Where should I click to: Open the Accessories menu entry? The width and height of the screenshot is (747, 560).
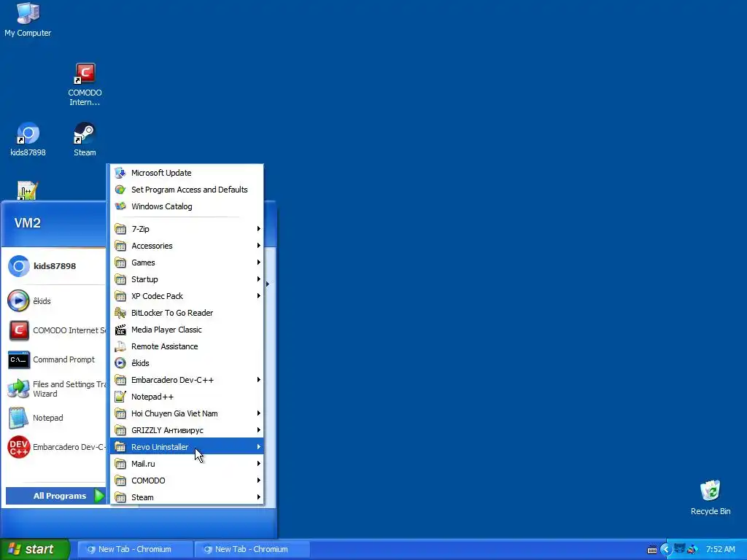(x=187, y=246)
